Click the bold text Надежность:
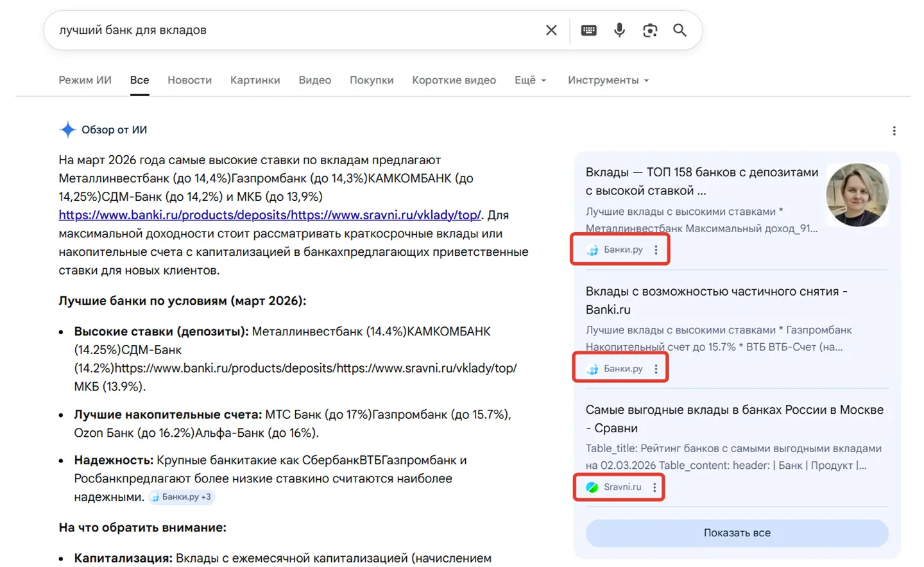Viewport: 924px width, 567px height. coord(114,461)
